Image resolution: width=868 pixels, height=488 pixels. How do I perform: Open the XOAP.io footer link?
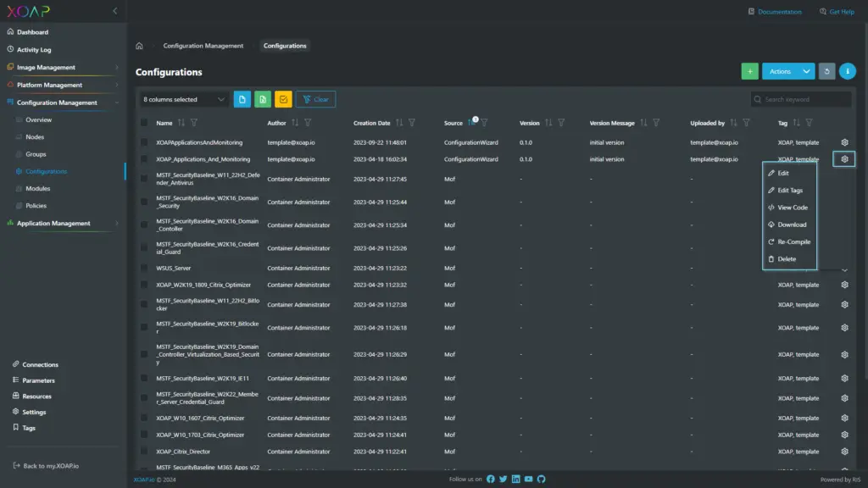pos(144,480)
